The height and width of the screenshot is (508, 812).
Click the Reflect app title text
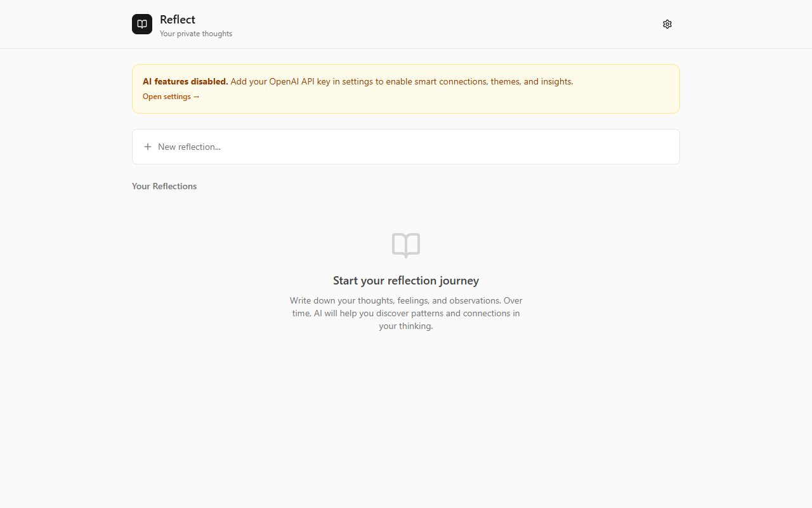tap(178, 20)
